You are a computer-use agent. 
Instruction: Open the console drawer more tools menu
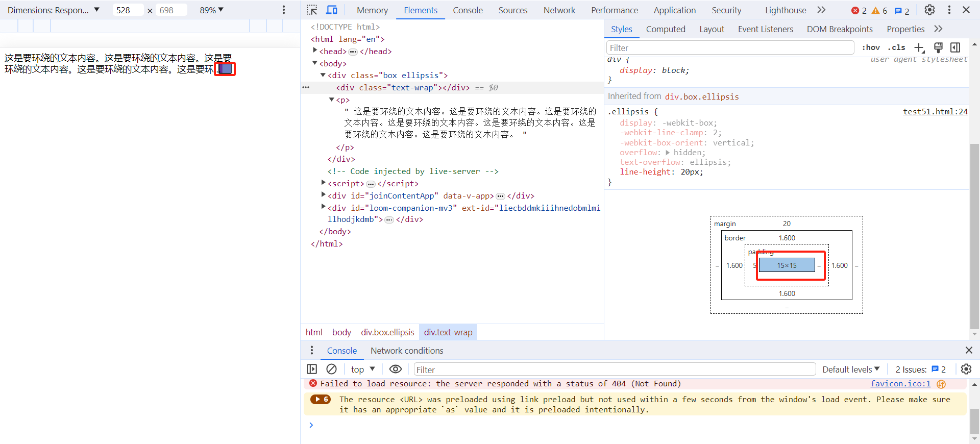pos(312,351)
